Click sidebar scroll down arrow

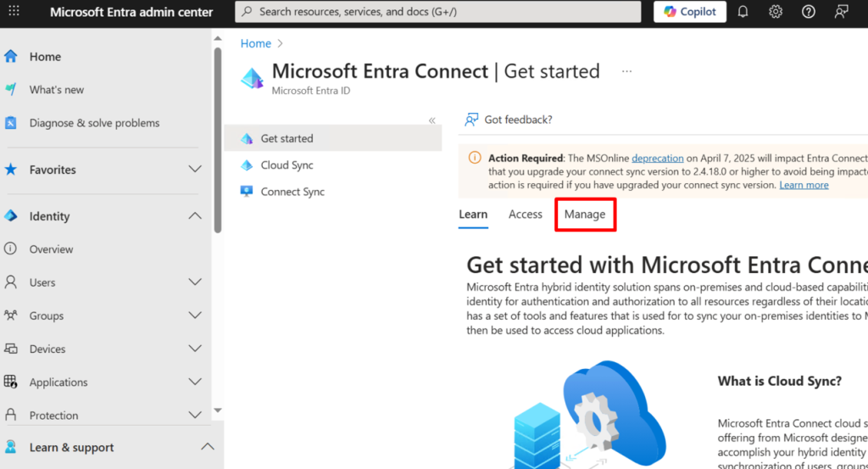[218, 410]
